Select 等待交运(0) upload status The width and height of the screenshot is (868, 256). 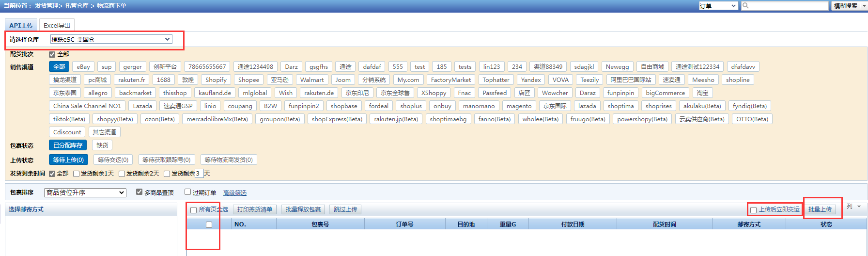(113, 160)
